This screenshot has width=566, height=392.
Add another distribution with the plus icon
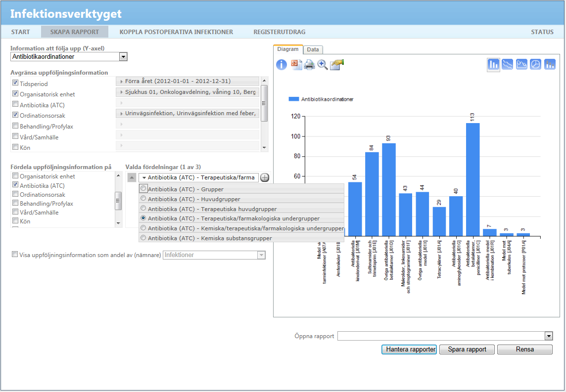[265, 177]
